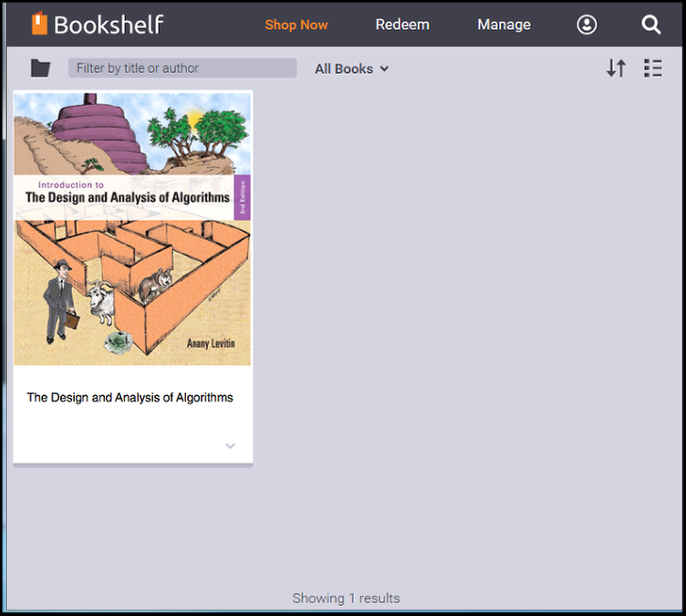This screenshot has height=616, width=686.
Task: Open the Algorithms book cover thumbnail
Action: tap(132, 228)
